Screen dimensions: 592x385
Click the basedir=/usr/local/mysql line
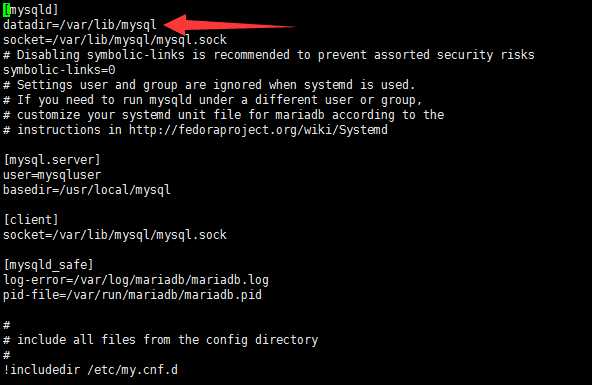click(x=87, y=190)
